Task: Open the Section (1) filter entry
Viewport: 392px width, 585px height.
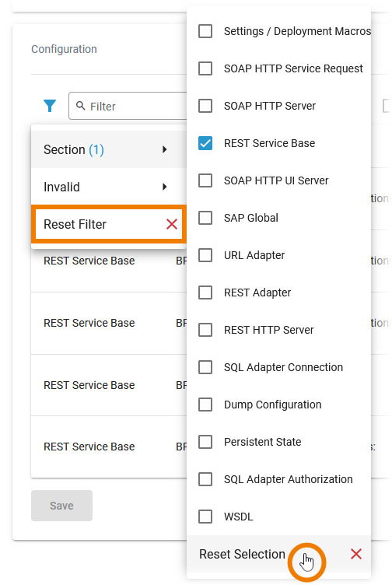Action: pos(109,149)
